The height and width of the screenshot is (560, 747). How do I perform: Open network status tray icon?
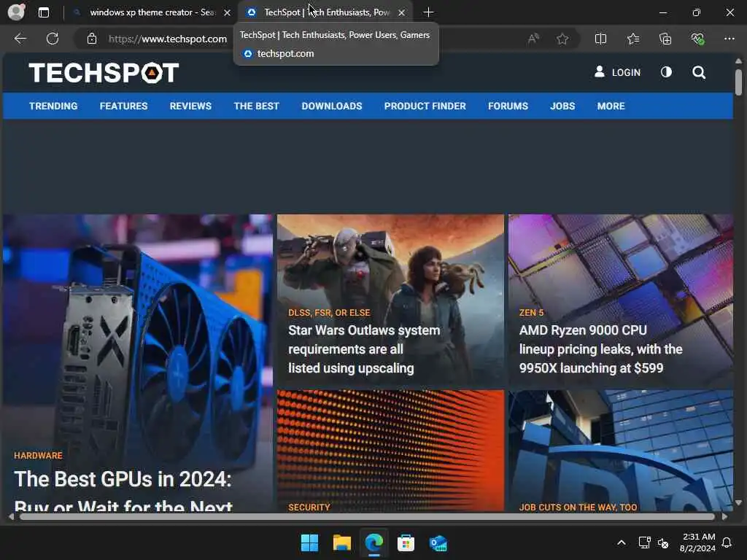pos(645,542)
